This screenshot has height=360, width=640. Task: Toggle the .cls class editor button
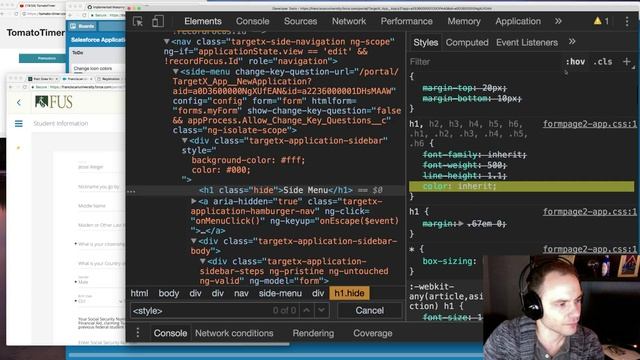click(602, 62)
